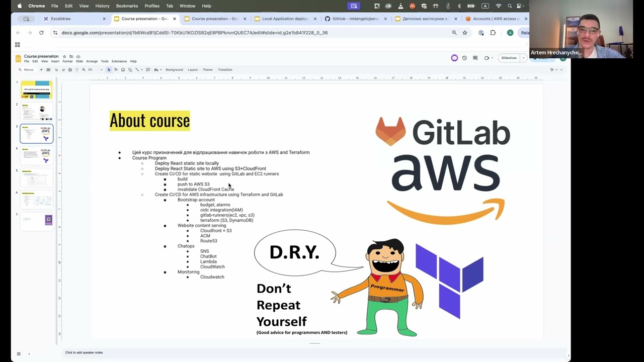Viewport: 644px width, 362px height.
Task: Switch to Local Application deploy tab
Action: (285, 19)
